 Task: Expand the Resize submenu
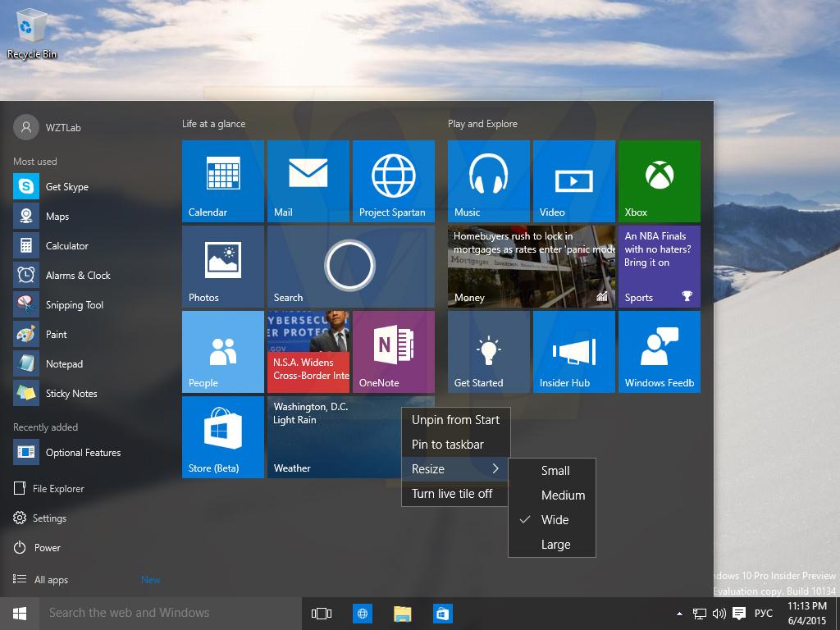click(455, 468)
